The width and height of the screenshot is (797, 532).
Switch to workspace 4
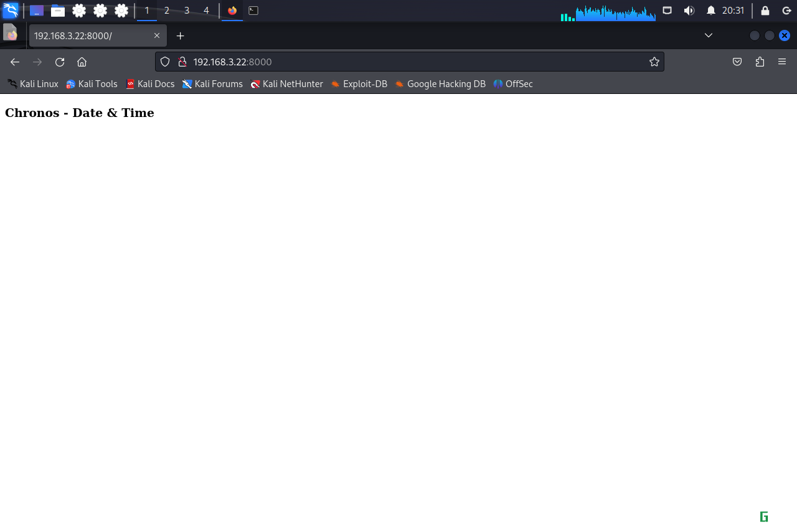pos(207,11)
